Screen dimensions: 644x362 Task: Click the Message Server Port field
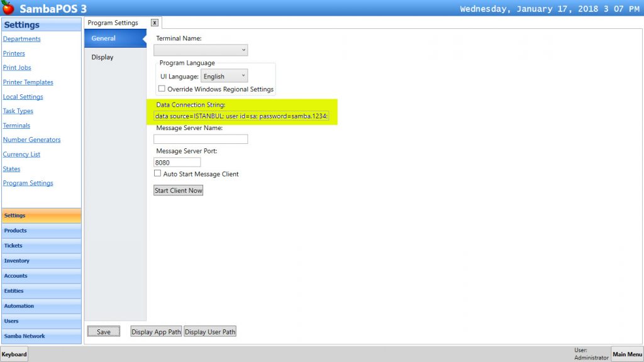tap(177, 163)
